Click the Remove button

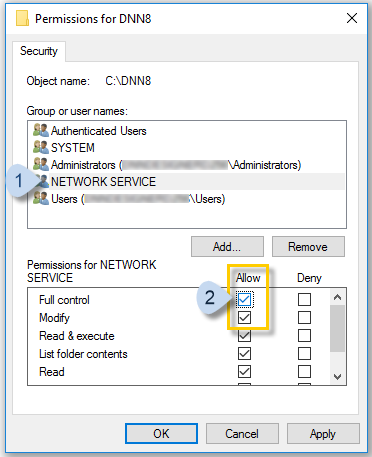[308, 247]
